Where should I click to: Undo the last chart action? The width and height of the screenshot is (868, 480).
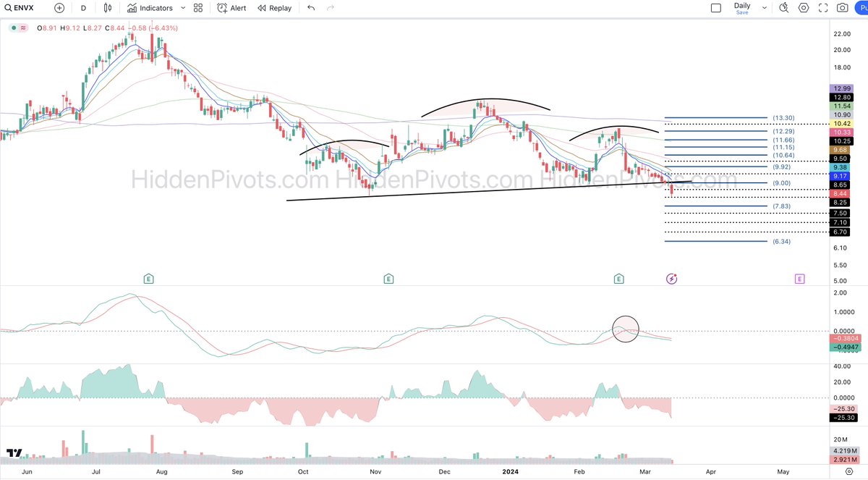click(x=311, y=8)
